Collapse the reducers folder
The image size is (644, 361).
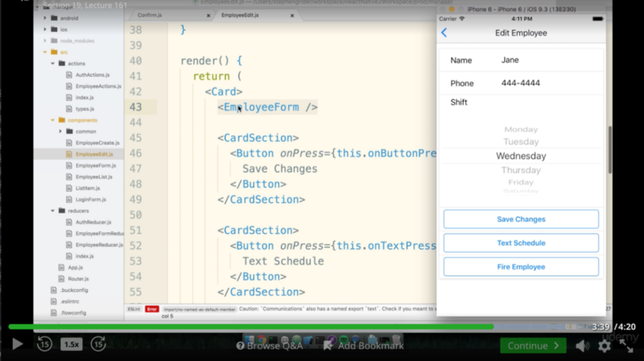pos(52,210)
